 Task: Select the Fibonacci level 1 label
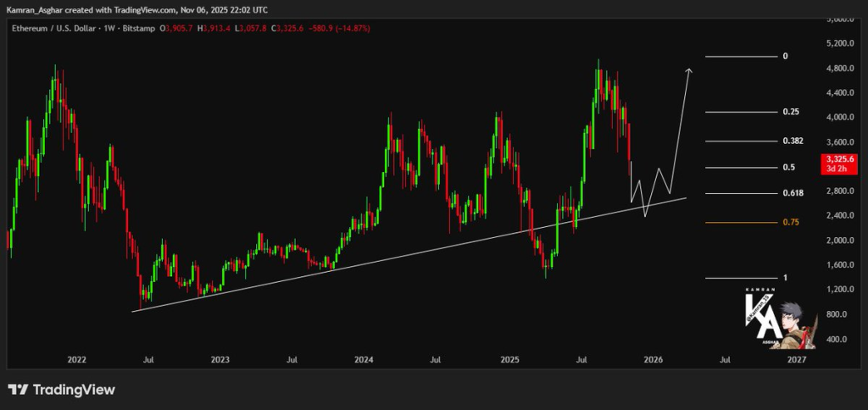[785, 278]
